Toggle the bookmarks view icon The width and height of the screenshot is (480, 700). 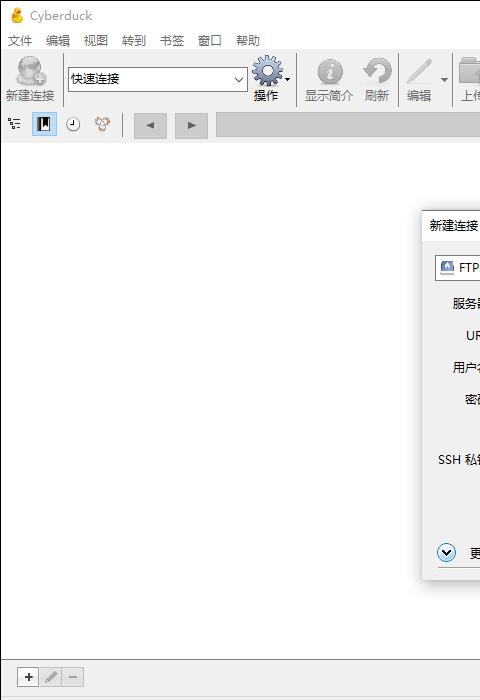pos(44,124)
